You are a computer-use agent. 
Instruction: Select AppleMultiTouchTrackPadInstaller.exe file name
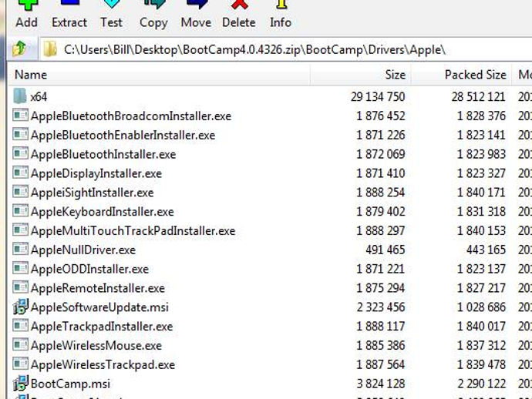[133, 231]
